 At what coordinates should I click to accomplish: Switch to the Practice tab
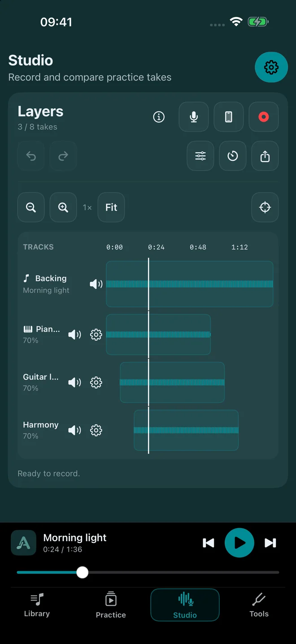[x=111, y=605]
